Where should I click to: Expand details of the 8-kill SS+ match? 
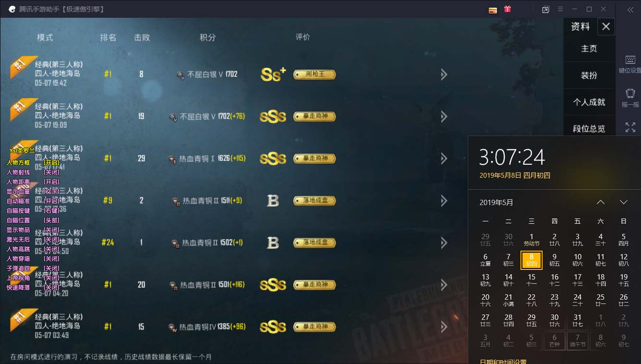(x=444, y=74)
